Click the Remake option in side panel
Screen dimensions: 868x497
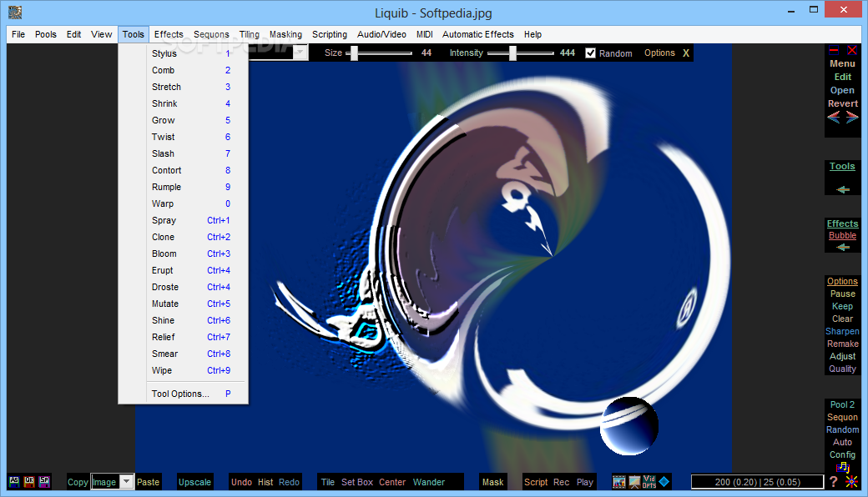coord(842,344)
